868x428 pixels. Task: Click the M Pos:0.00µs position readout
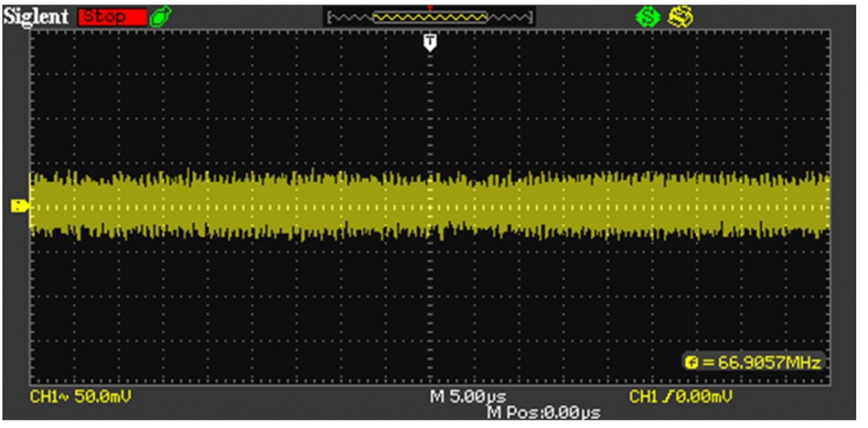[543, 412]
